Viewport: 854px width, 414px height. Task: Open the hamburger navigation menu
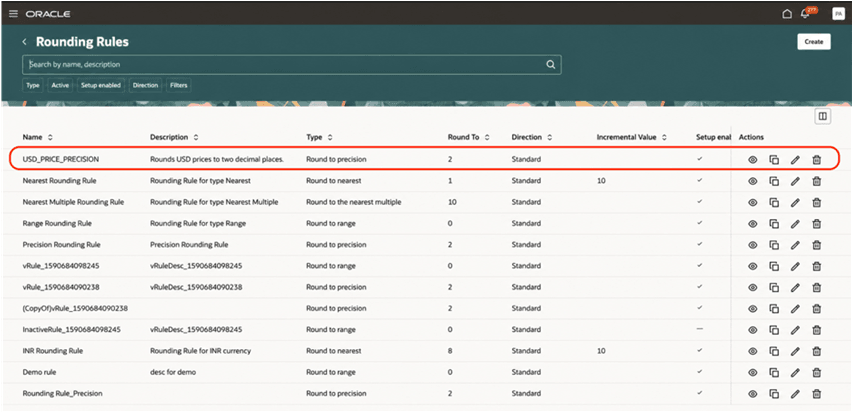pos(14,14)
